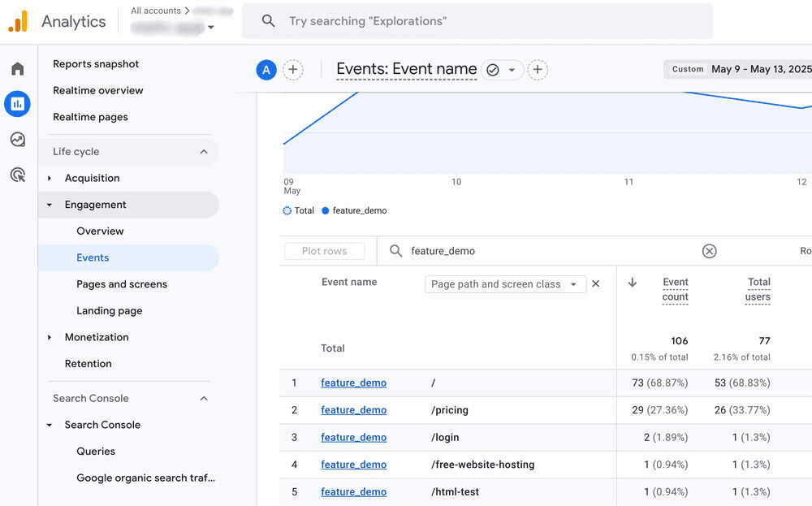This screenshot has width=812, height=506.
Task: Open Pages and screens report
Action: click(x=122, y=284)
